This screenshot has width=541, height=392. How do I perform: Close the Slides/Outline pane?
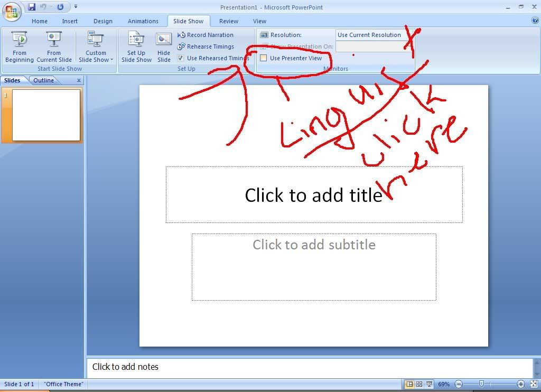pos(79,80)
